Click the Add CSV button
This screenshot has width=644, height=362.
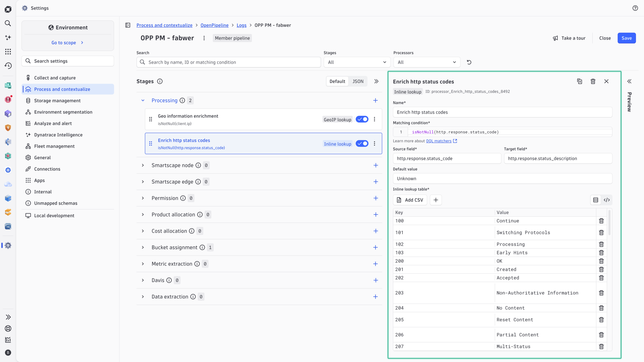[x=410, y=200]
